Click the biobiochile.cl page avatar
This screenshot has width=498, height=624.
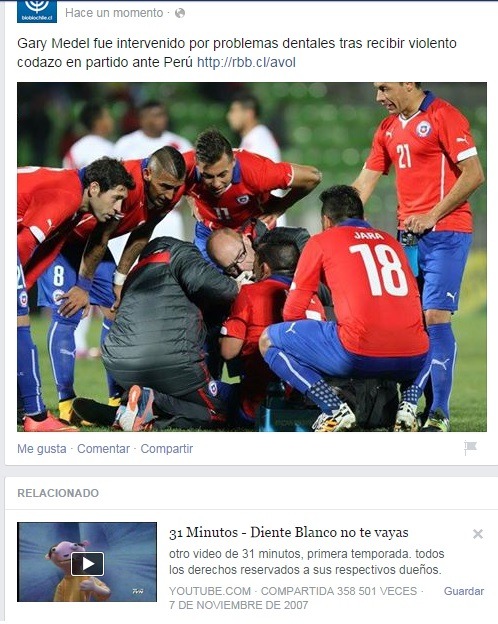click(x=37, y=12)
